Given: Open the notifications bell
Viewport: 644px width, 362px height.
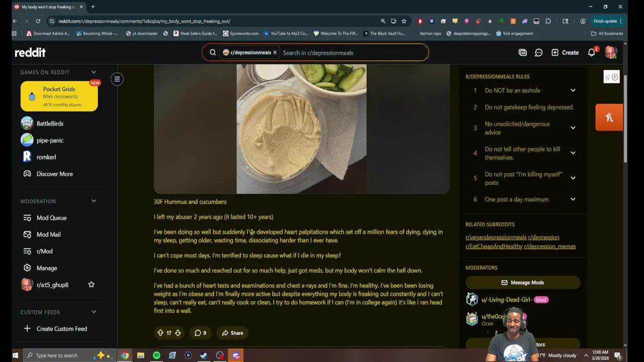Looking at the screenshot, I should pos(592,52).
